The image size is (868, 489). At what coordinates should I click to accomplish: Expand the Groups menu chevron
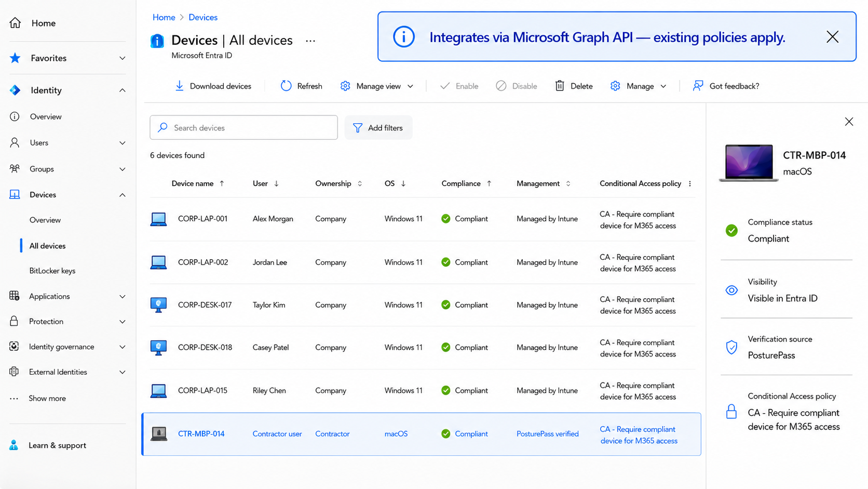tap(123, 169)
